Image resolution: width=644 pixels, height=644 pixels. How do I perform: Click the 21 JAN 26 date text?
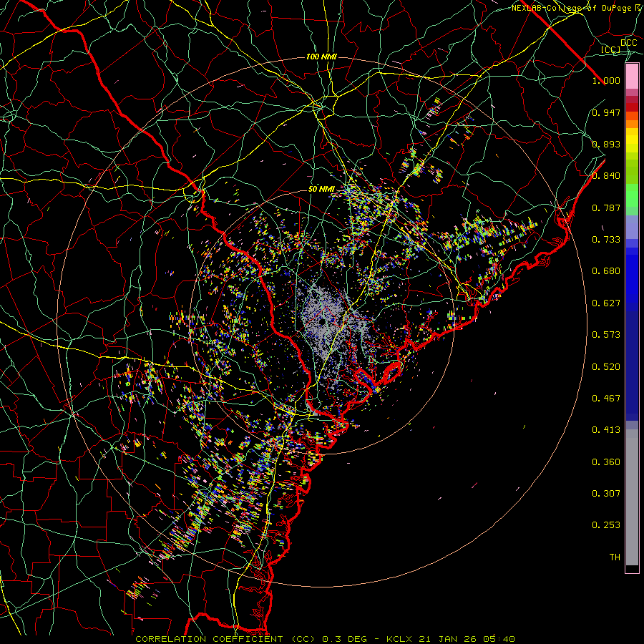coord(448,639)
